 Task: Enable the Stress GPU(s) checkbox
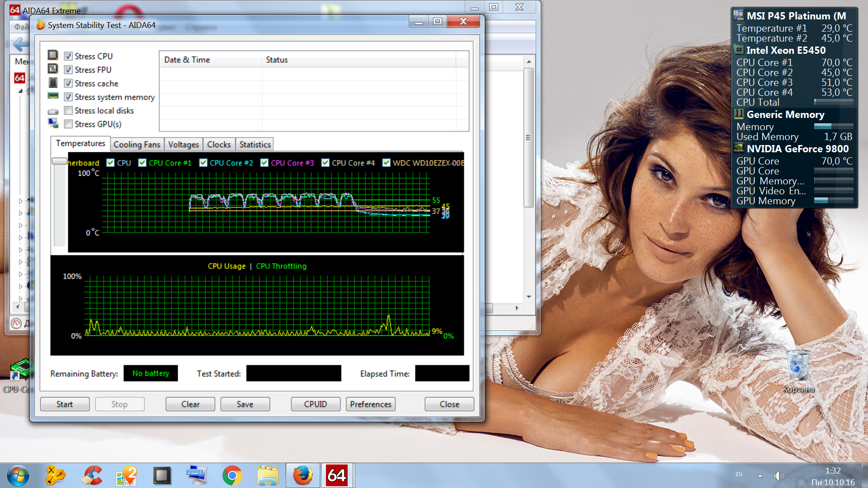click(68, 124)
